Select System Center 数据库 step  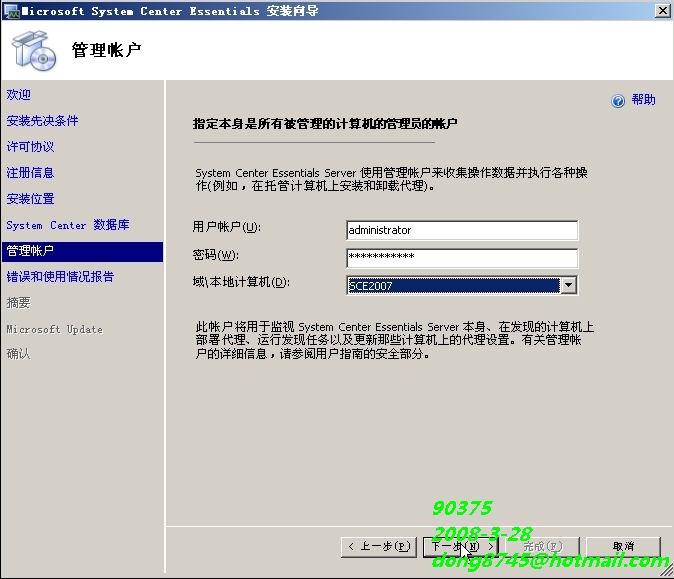point(67,225)
